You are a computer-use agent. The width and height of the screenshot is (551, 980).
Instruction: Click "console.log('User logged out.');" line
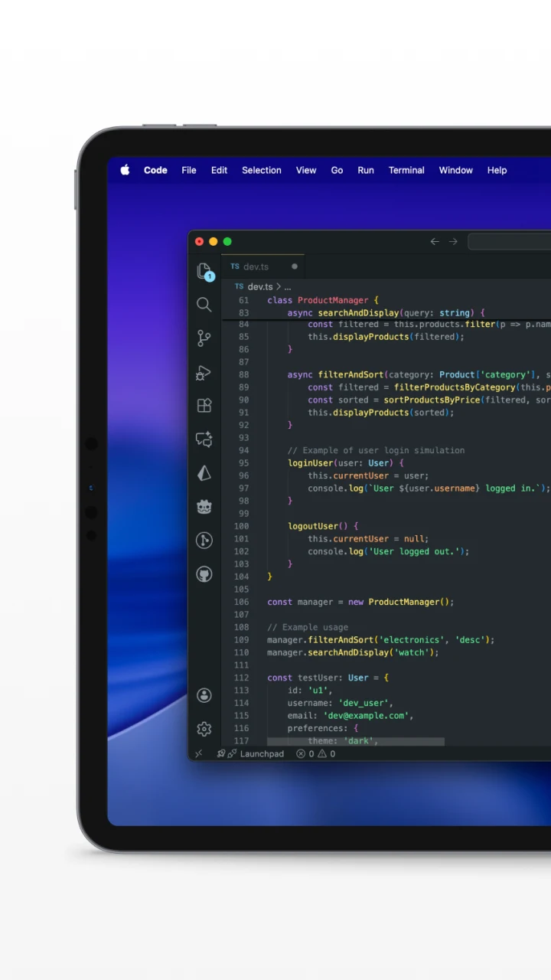389,551
